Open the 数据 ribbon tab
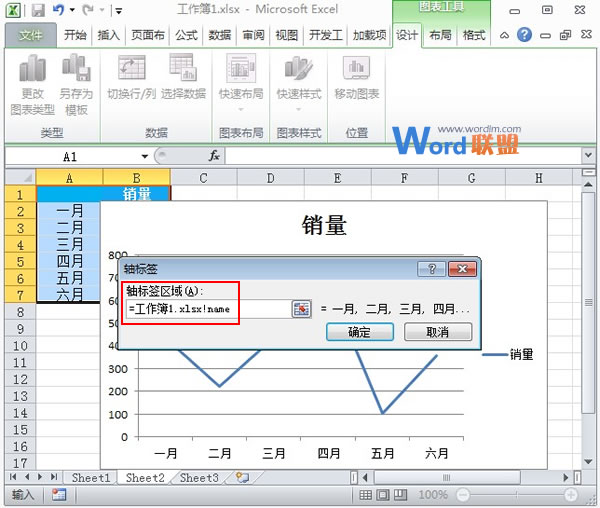Viewport: 600px width, 508px height. tap(220, 36)
